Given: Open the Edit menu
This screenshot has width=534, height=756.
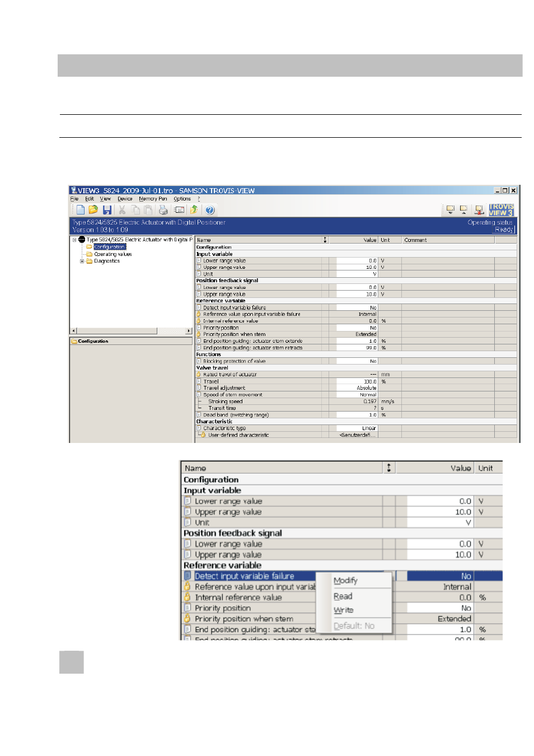Looking at the screenshot, I should click(90, 199).
